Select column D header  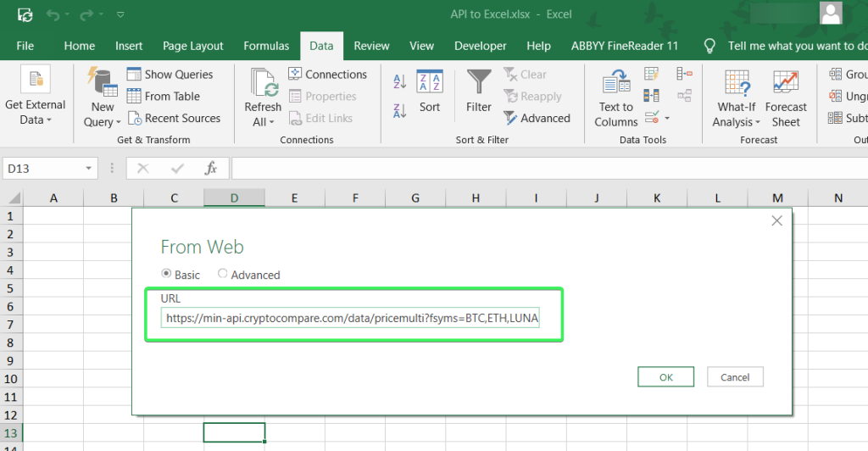(x=234, y=198)
